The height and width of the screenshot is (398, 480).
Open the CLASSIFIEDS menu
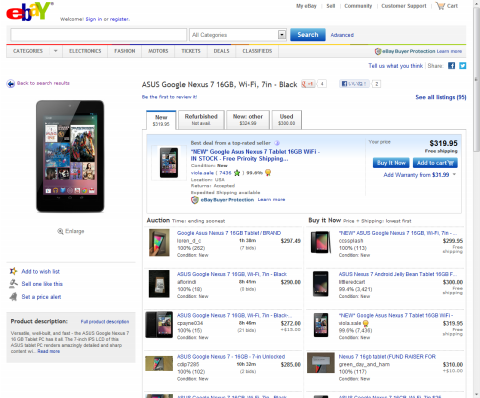(x=257, y=51)
